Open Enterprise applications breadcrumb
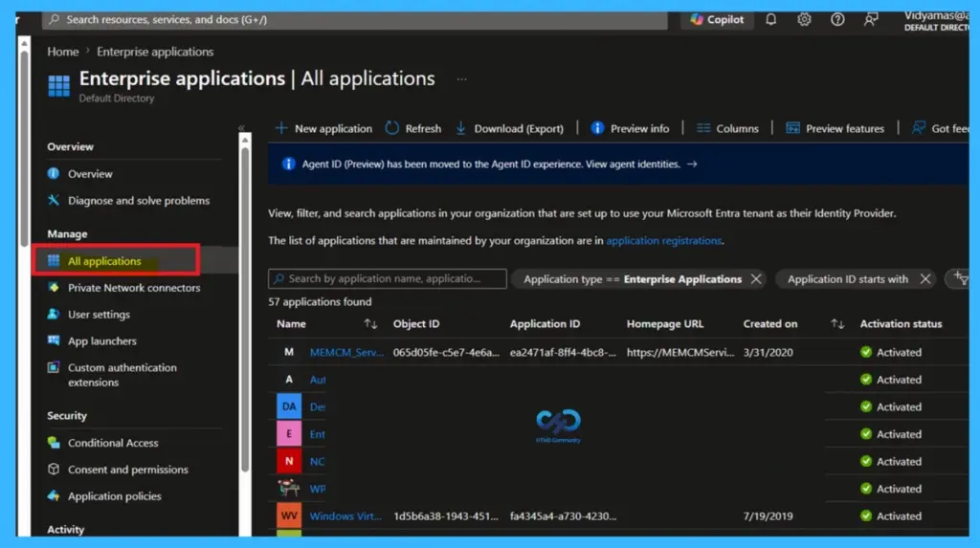The height and width of the screenshot is (548, 980). pos(155,52)
